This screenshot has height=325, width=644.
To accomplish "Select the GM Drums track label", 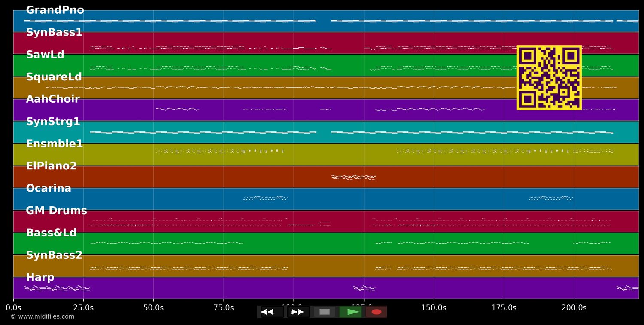I will [x=57, y=211].
